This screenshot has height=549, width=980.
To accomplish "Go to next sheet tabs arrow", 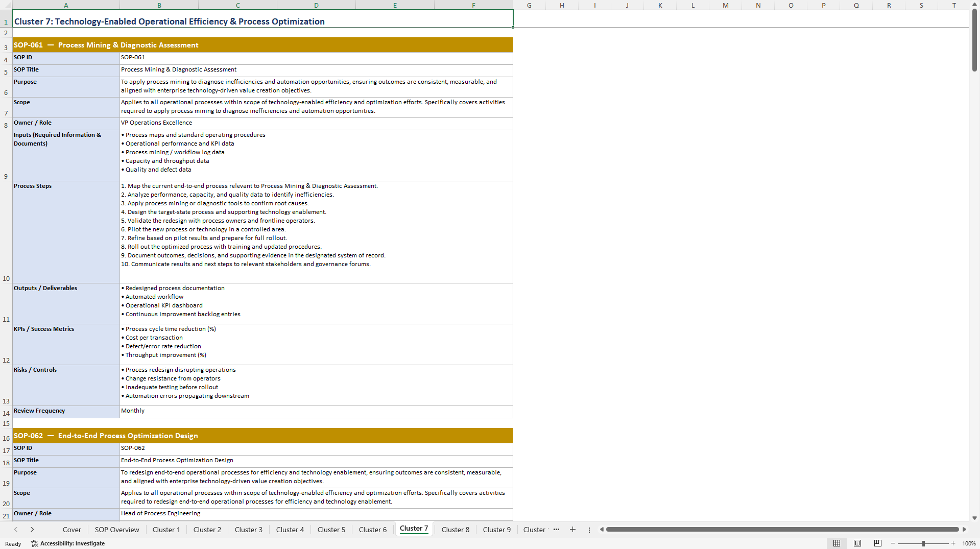I will point(32,530).
